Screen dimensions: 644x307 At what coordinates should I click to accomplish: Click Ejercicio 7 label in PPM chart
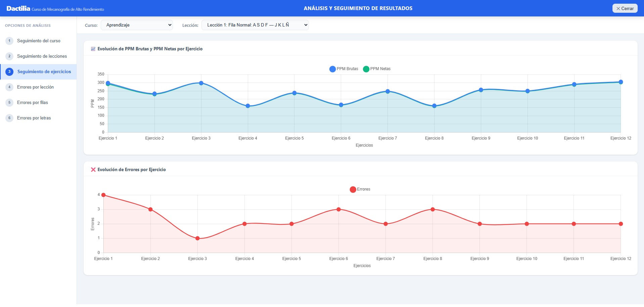(x=387, y=138)
